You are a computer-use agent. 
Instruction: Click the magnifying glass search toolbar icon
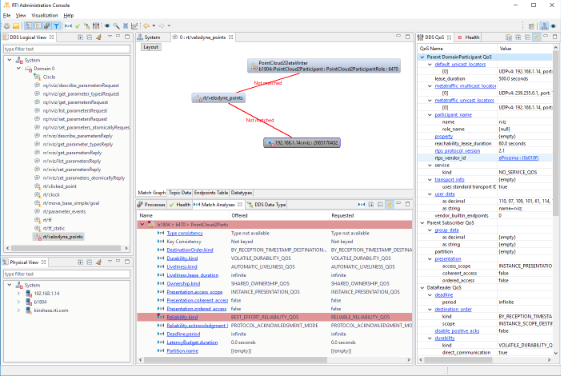116,26
